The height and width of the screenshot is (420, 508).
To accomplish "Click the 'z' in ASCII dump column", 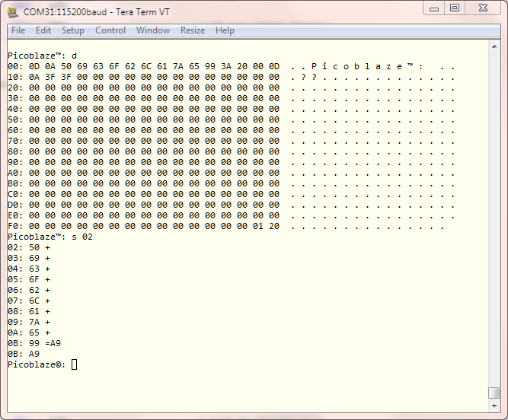I will (x=388, y=67).
